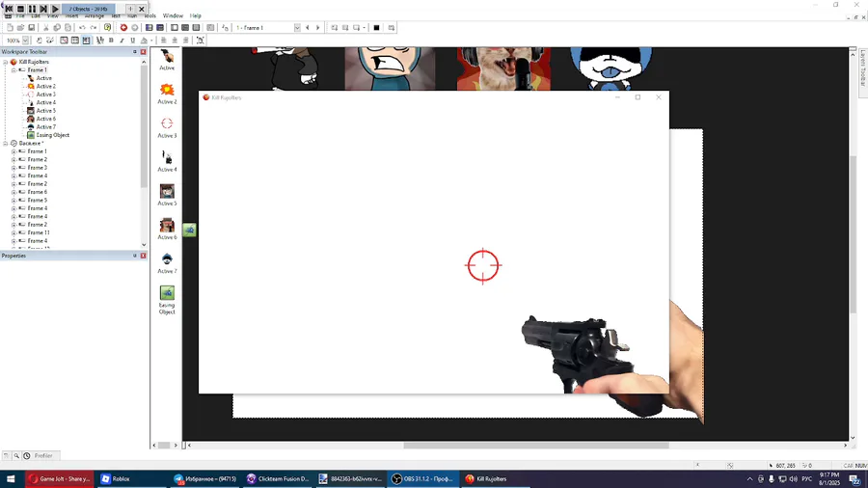Toggle the Underline text button
868x488 pixels.
point(133,41)
